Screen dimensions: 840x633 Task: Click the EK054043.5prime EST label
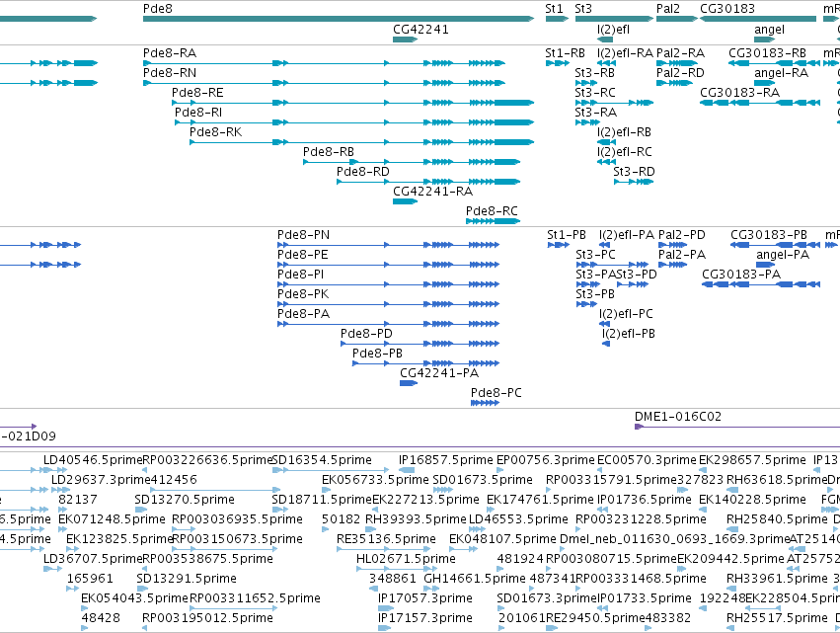134,598
